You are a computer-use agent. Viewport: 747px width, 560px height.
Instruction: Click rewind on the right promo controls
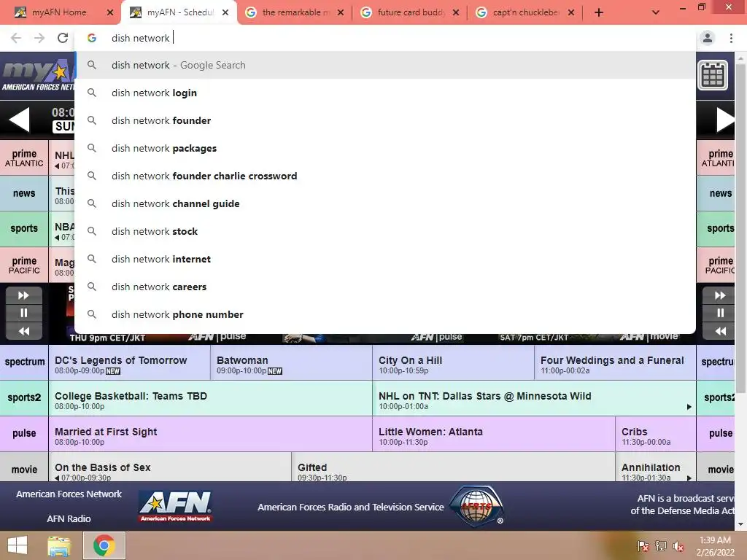pyautogui.click(x=720, y=331)
